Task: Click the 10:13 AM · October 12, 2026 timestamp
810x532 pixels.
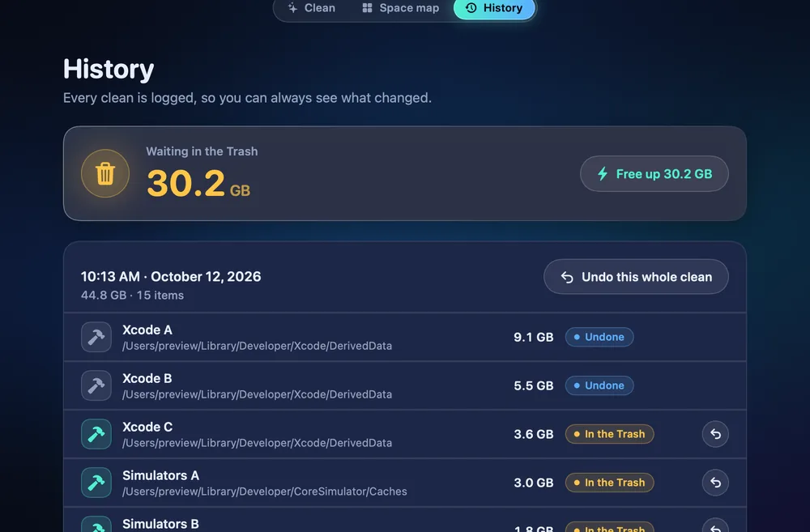Action: pyautogui.click(x=171, y=277)
